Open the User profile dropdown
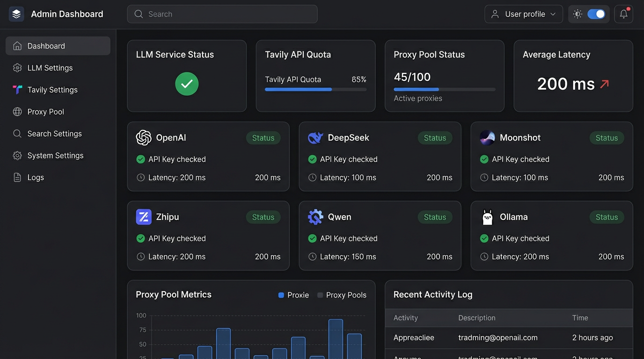Image resolution: width=644 pixels, height=359 pixels. pyautogui.click(x=523, y=14)
